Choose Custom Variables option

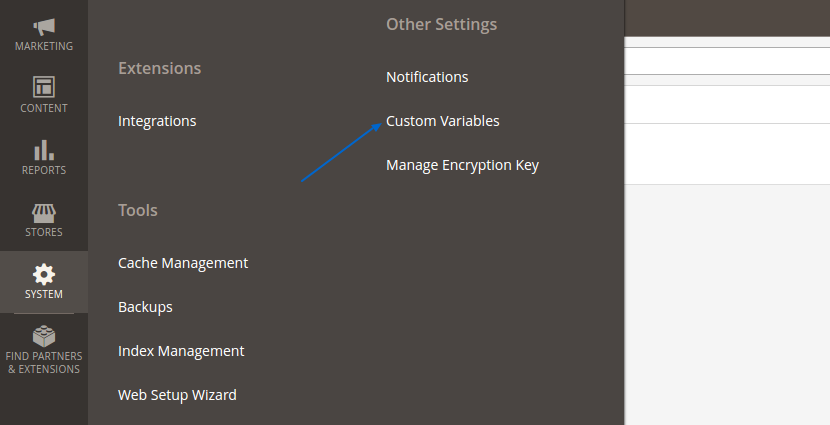pyautogui.click(x=443, y=121)
